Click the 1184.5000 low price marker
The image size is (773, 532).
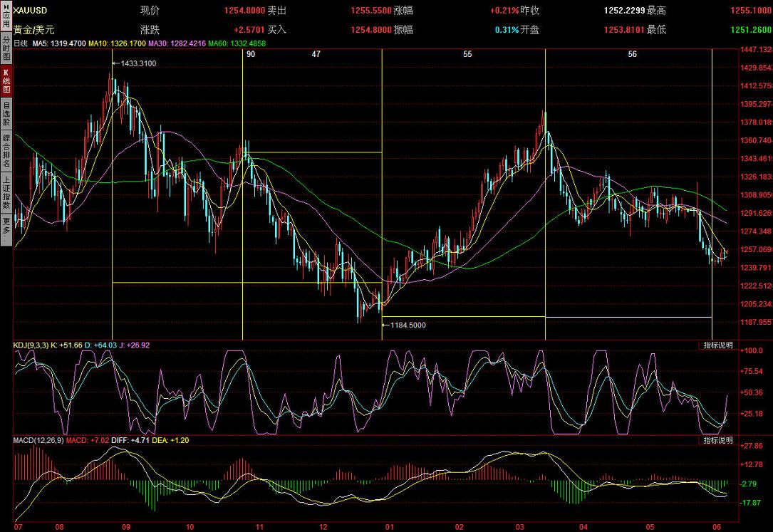point(408,325)
